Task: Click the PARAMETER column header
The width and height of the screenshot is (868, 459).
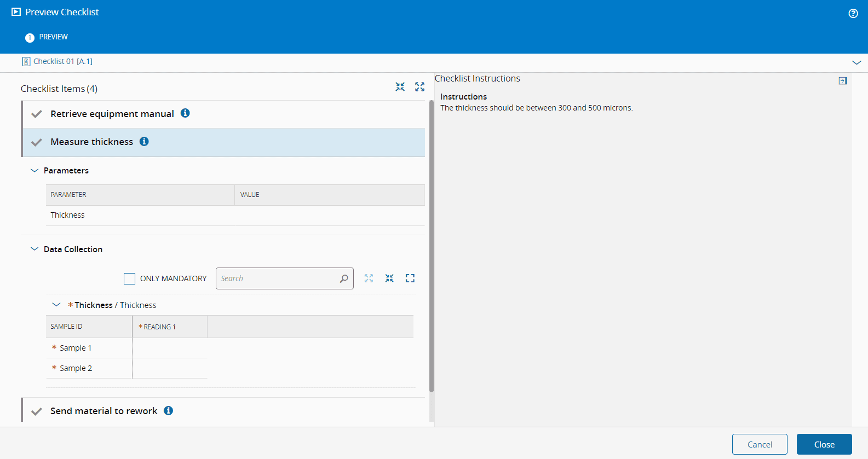Action: click(140, 195)
